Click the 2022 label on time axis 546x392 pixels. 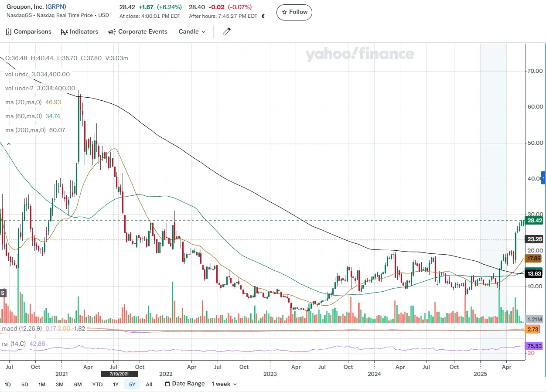pyautogui.click(x=166, y=374)
